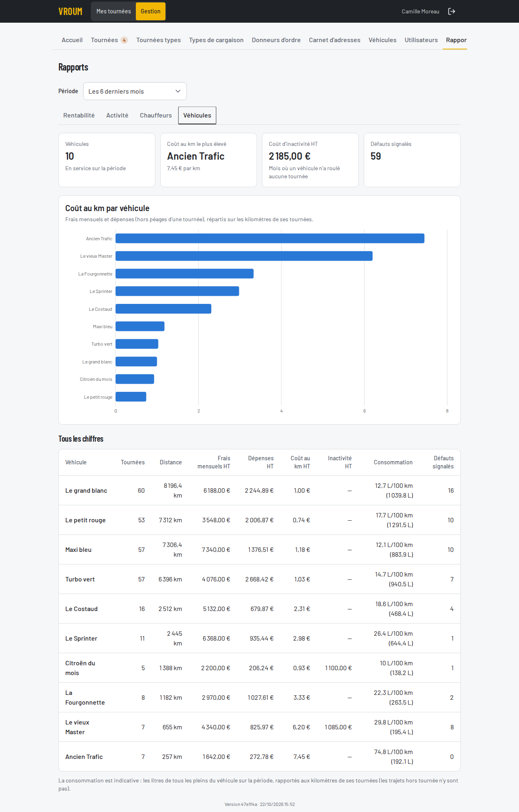Select the Activité report tab

coord(117,115)
